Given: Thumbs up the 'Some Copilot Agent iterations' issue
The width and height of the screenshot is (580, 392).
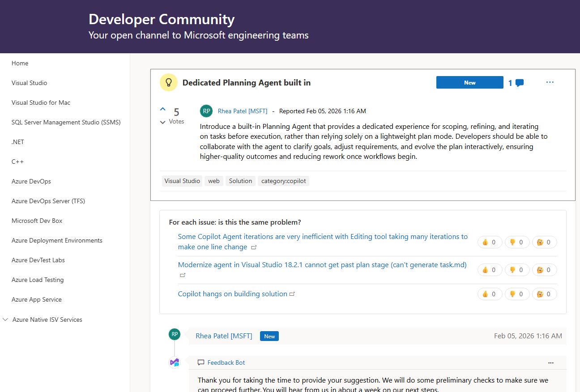Looking at the screenshot, I should (490, 242).
